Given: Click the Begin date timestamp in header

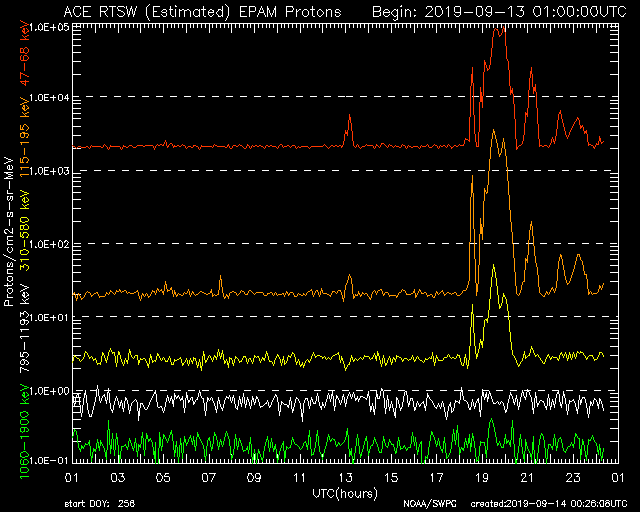Looking at the screenshot, I should point(499,11).
